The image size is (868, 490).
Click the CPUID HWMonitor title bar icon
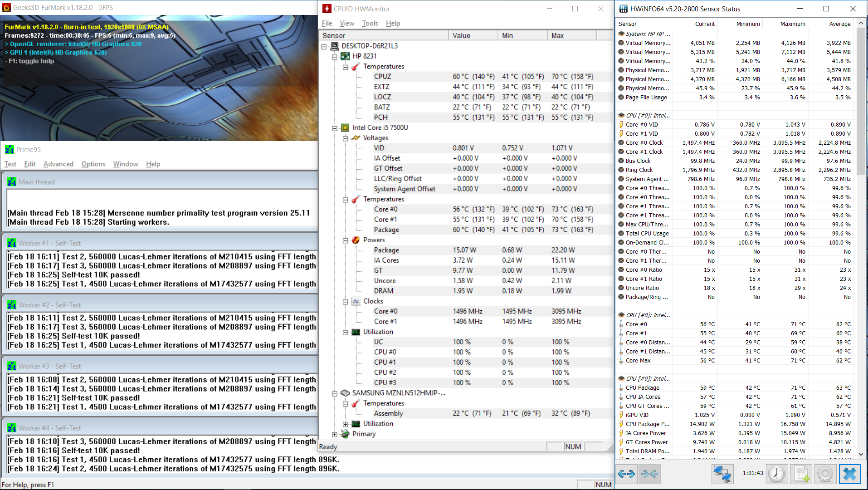[327, 9]
